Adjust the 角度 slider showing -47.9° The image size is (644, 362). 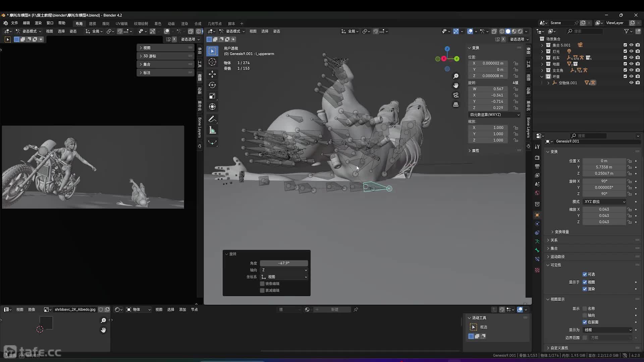284,263
